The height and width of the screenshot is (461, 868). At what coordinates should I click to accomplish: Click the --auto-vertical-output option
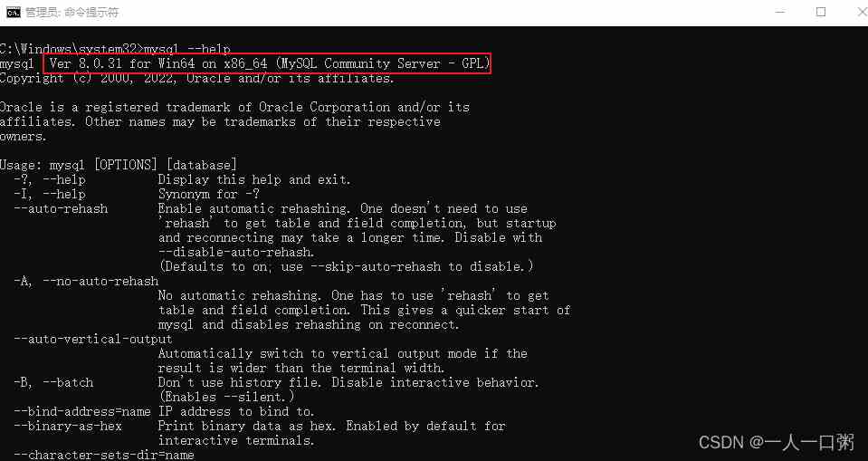[93, 339]
